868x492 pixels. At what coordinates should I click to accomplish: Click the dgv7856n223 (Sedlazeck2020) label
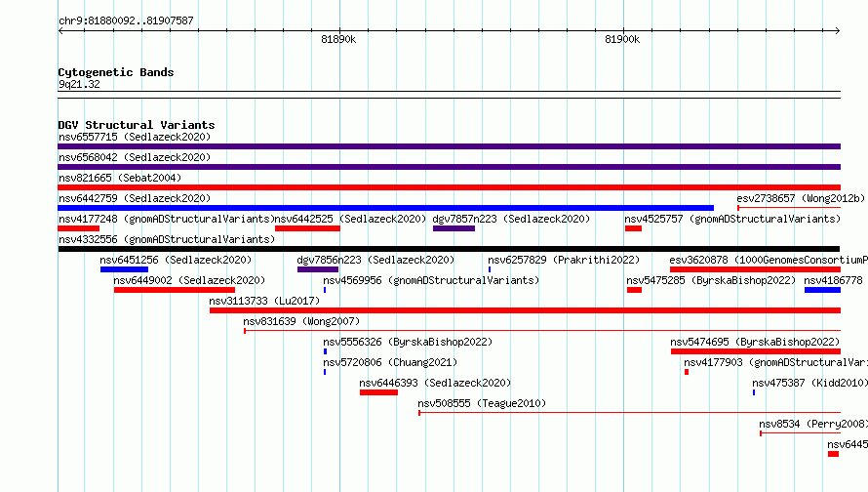point(375,260)
